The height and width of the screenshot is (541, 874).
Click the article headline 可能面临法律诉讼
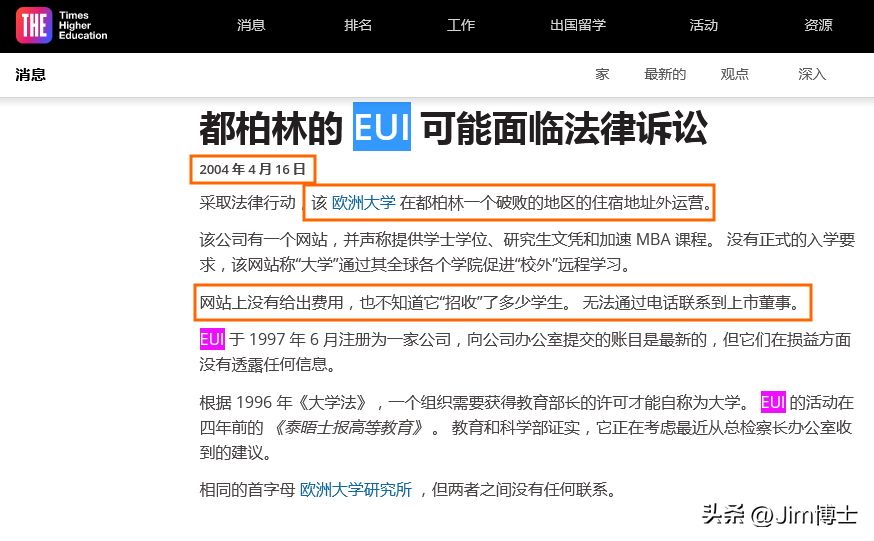point(564,128)
